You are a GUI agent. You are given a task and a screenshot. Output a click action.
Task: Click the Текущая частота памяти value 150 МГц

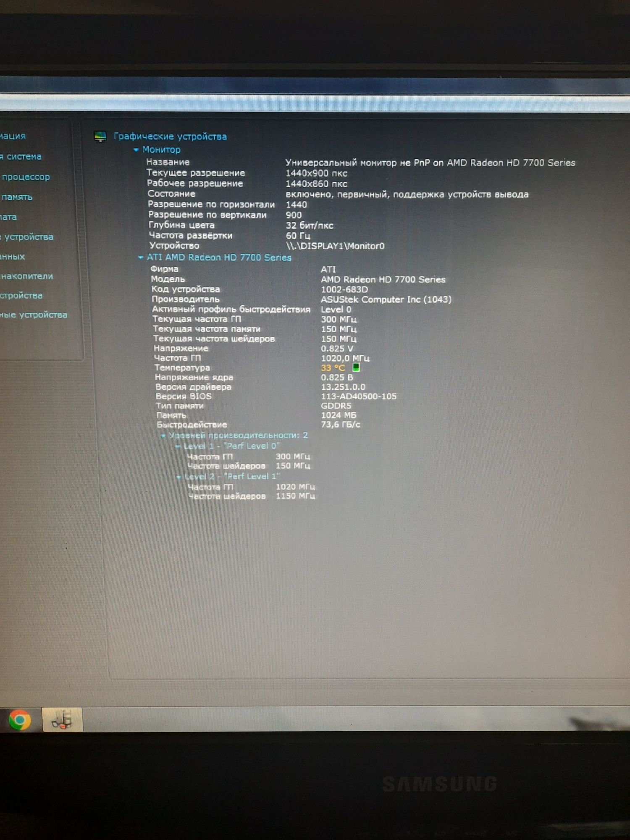(x=339, y=329)
